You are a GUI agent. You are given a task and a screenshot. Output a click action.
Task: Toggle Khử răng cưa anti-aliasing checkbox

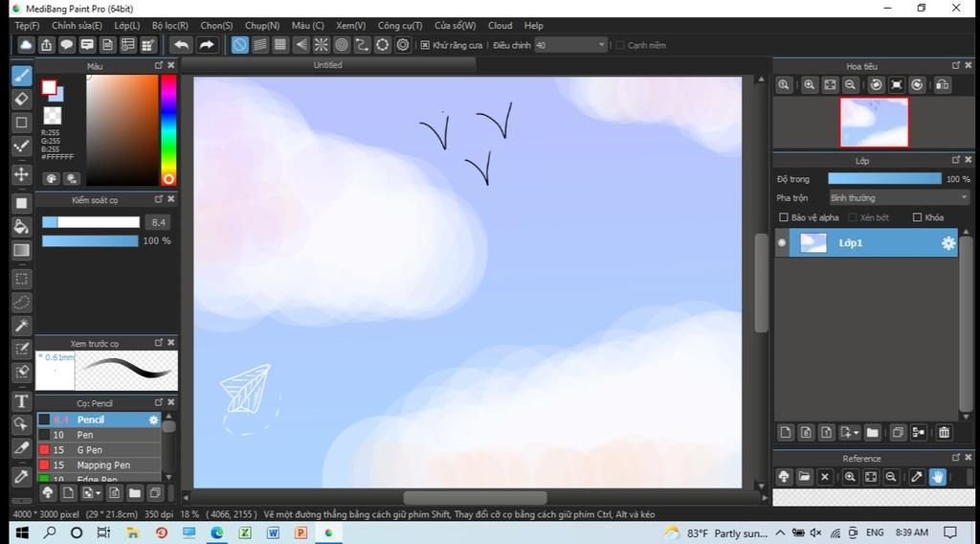(425, 45)
